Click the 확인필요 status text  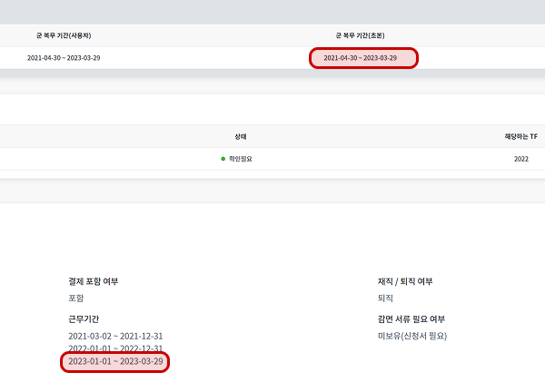(241, 159)
